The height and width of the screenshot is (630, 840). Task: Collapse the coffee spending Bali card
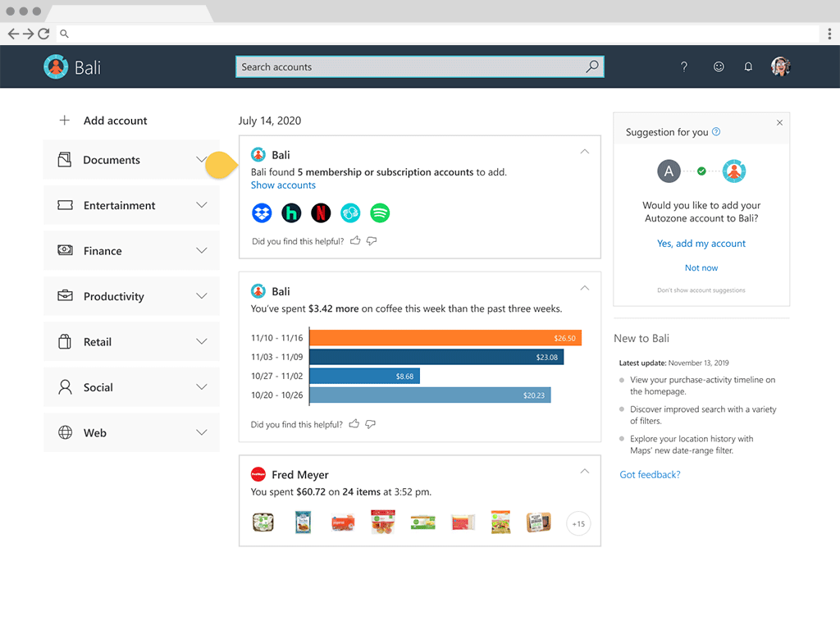tap(584, 288)
